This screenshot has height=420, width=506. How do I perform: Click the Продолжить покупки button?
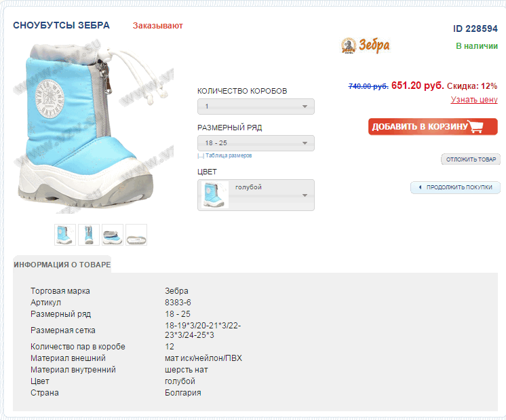(x=455, y=187)
